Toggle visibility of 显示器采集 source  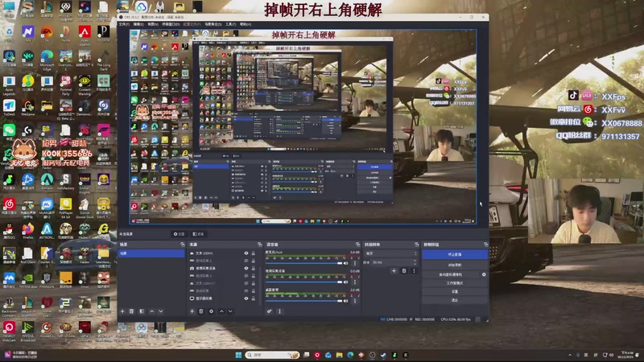click(x=246, y=298)
